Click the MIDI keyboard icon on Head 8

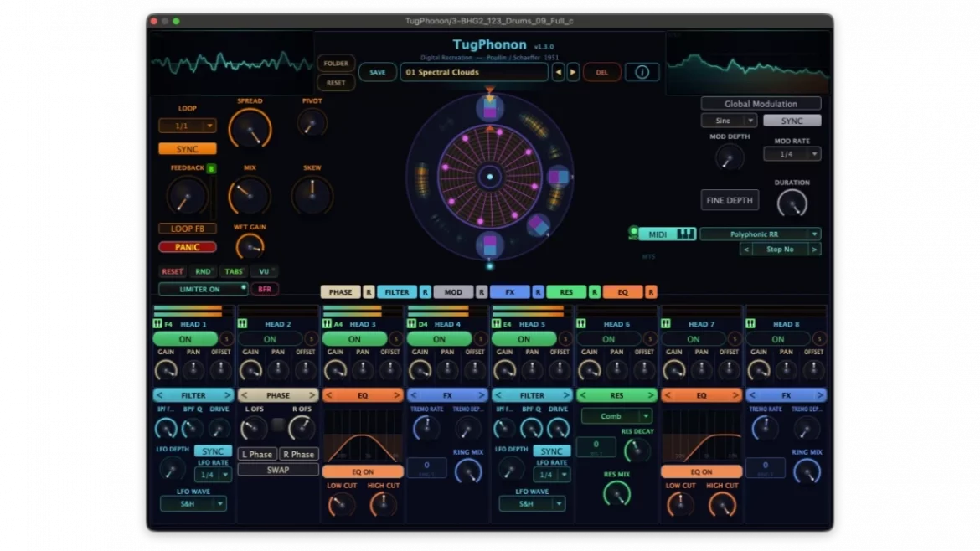(x=750, y=323)
